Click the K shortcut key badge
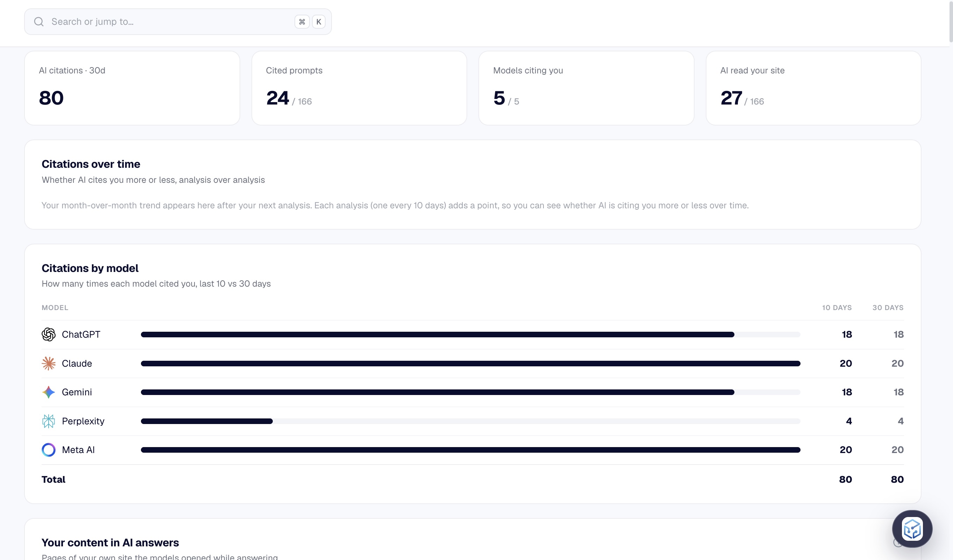The image size is (953, 560). point(319,22)
